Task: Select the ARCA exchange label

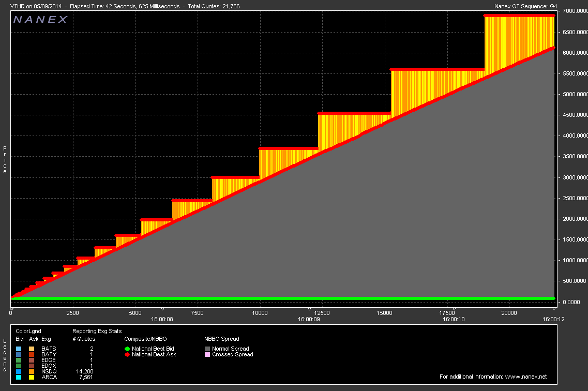Action: (x=49, y=377)
